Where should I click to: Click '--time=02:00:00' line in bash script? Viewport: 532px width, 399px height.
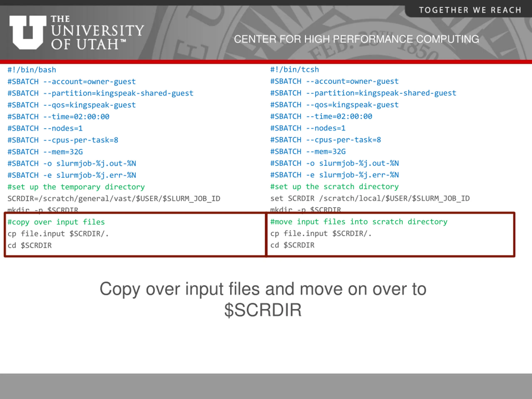tap(58, 117)
